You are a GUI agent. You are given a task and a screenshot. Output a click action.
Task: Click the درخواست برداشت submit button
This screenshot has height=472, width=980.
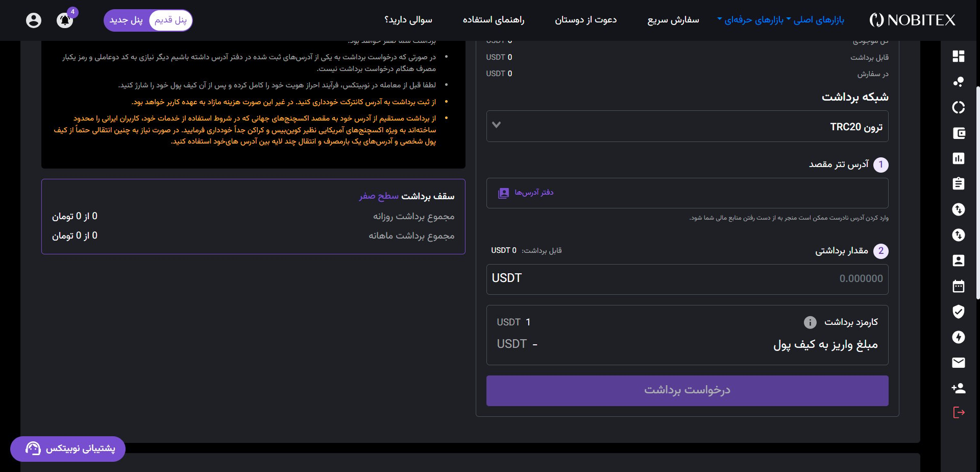click(687, 391)
